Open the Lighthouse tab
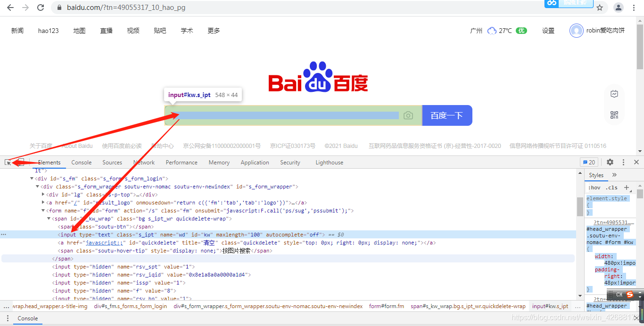 pos(330,163)
